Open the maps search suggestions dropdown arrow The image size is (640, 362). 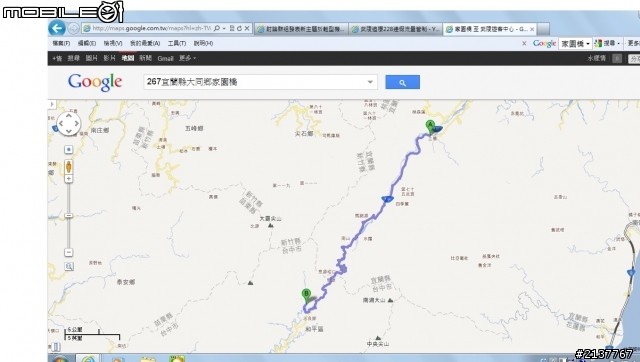coord(370,82)
